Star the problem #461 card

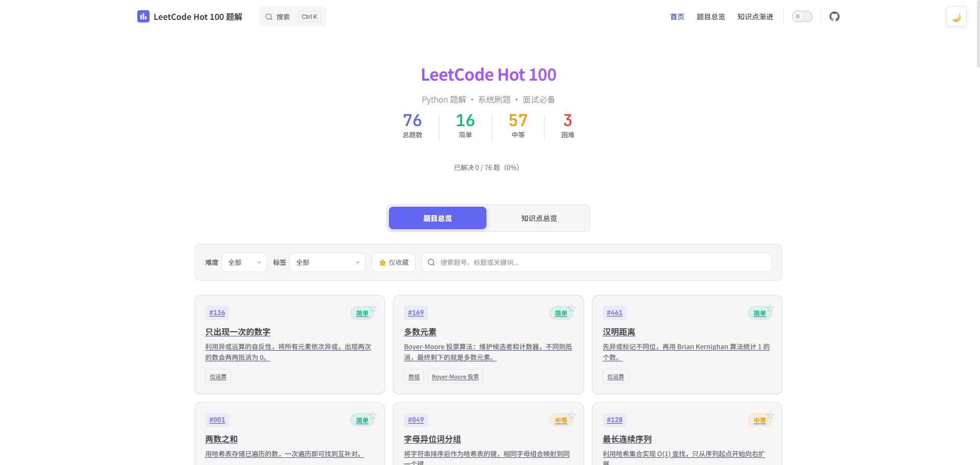tap(771, 308)
